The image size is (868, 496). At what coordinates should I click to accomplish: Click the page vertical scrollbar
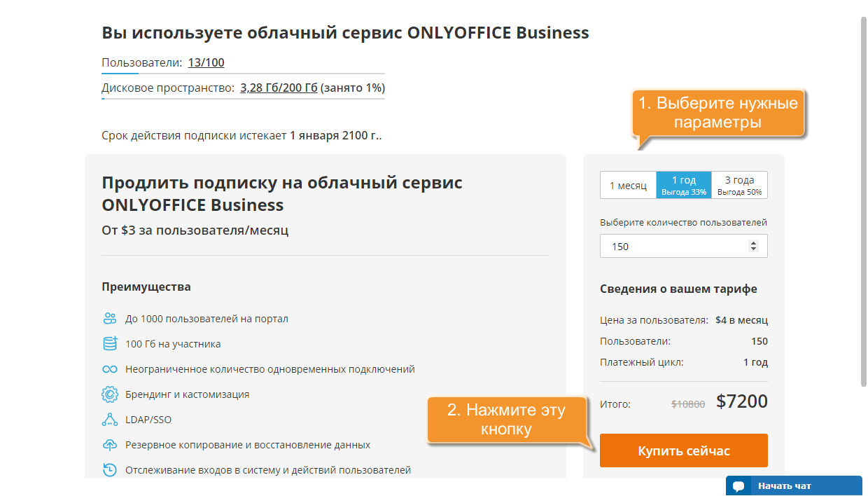pyautogui.click(x=864, y=202)
